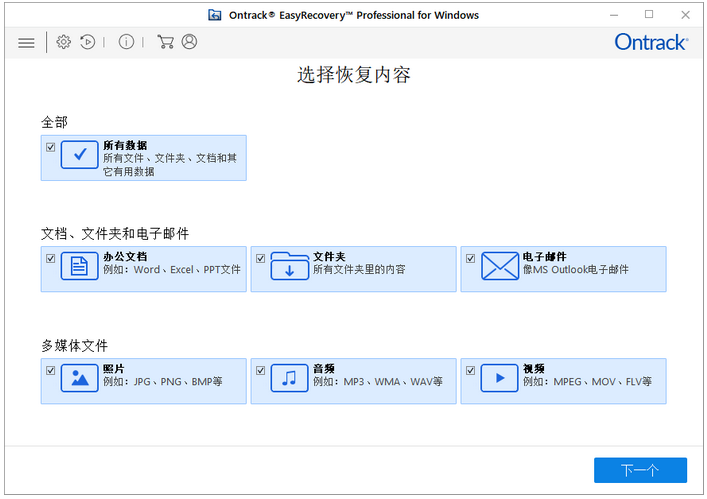The image size is (707, 499).
Task: Click the 下一个 button
Action: [x=640, y=470]
